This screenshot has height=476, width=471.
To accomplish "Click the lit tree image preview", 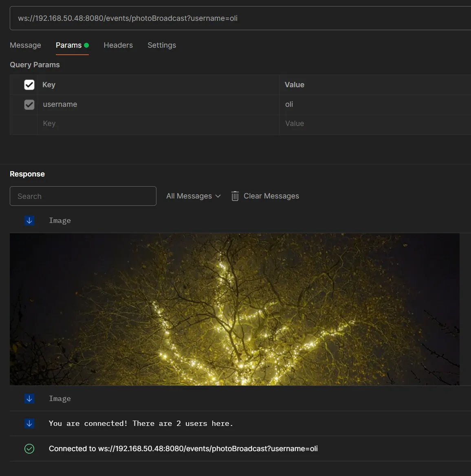I will click(x=235, y=309).
